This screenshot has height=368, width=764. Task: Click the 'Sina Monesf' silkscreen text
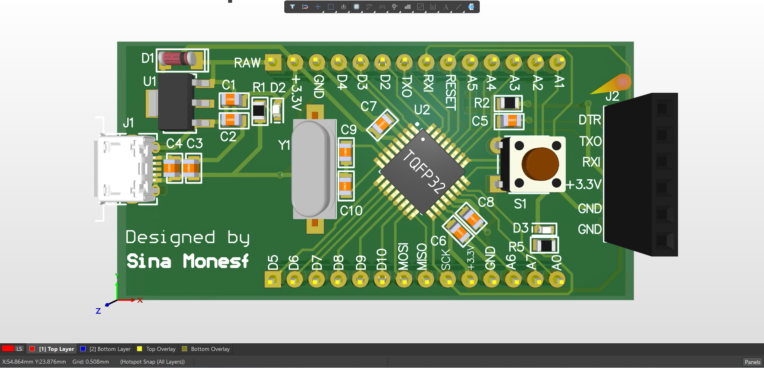pos(188,261)
